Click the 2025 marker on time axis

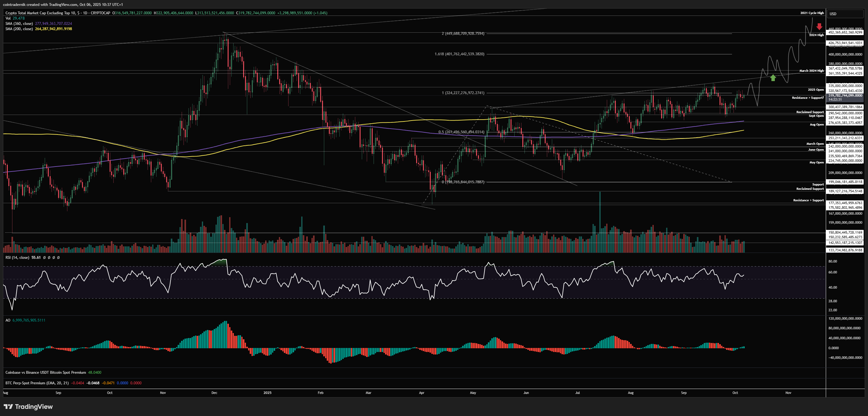[x=267, y=393]
